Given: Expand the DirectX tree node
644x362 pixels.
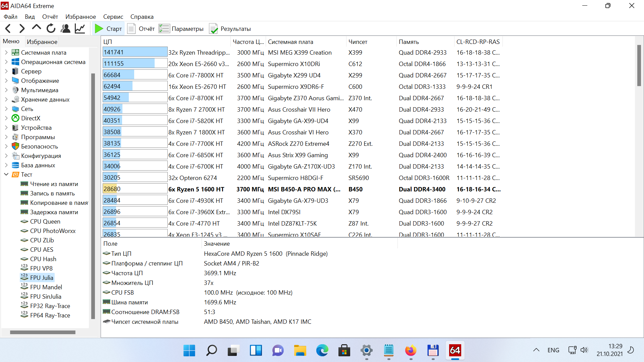Looking at the screenshot, I should point(6,118).
